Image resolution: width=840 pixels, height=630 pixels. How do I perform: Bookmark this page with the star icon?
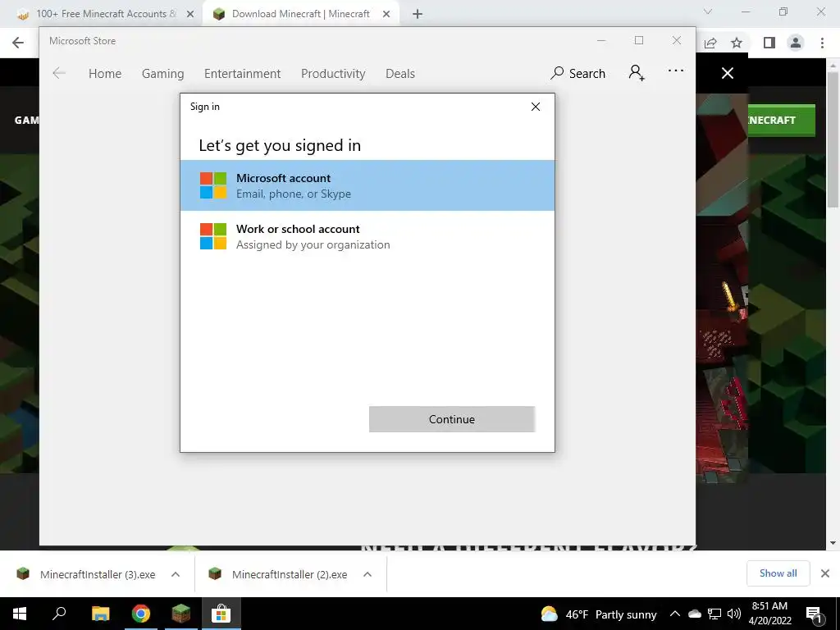pyautogui.click(x=737, y=43)
